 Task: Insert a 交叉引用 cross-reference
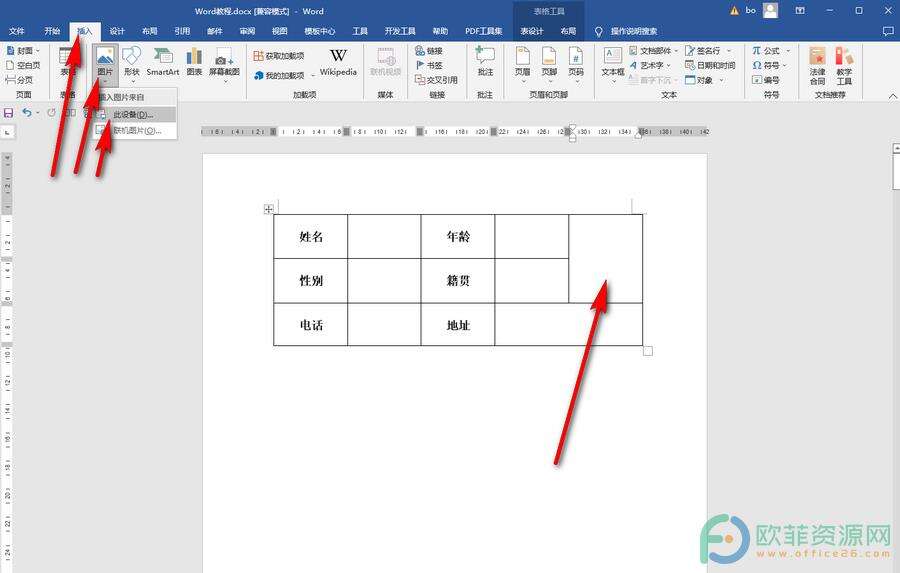coord(436,80)
